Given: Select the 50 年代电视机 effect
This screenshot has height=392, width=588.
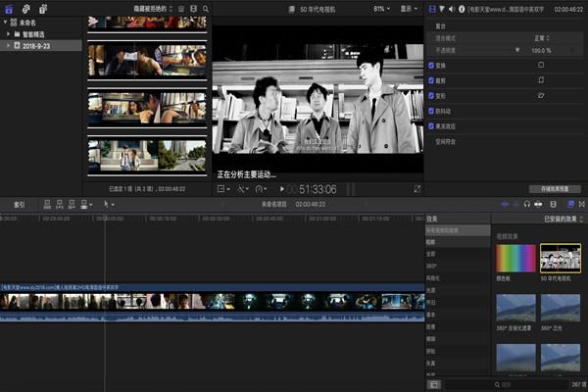Looking at the screenshot, I should pos(561,258).
